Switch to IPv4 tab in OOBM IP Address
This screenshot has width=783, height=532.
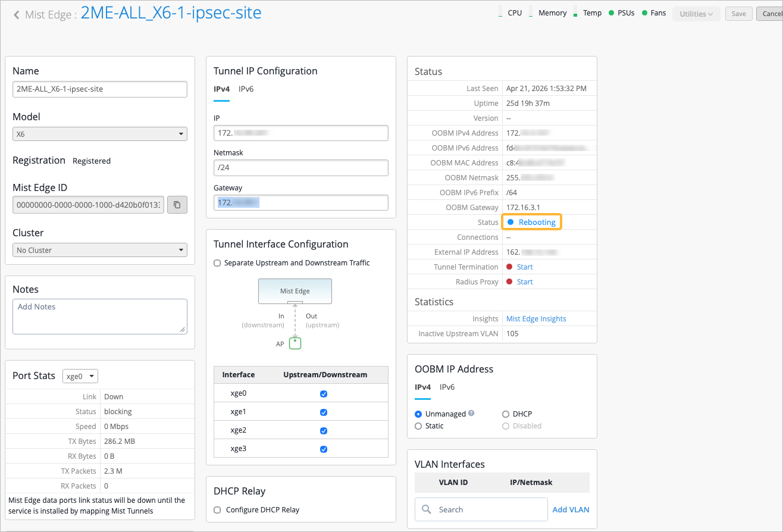(x=422, y=387)
